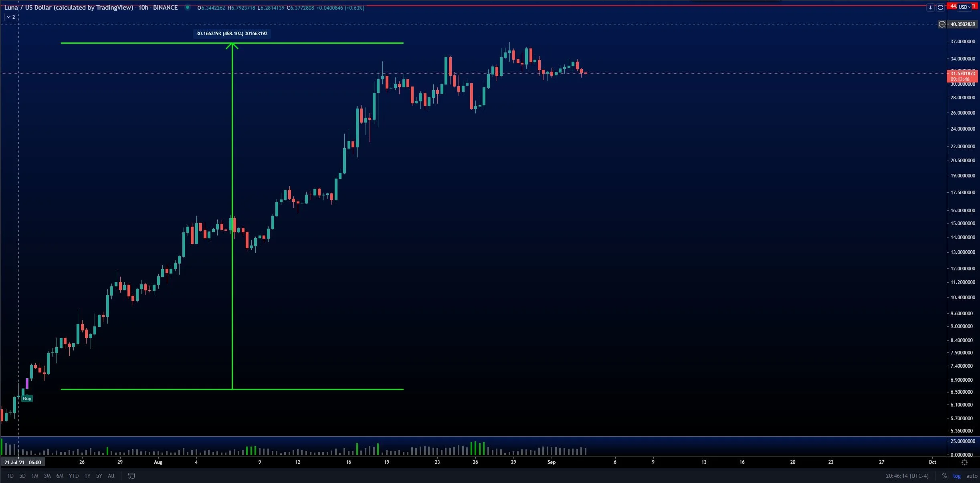This screenshot has height=483, width=980.
Task: Open the USD currency dropdown
Action: click(x=964, y=7)
